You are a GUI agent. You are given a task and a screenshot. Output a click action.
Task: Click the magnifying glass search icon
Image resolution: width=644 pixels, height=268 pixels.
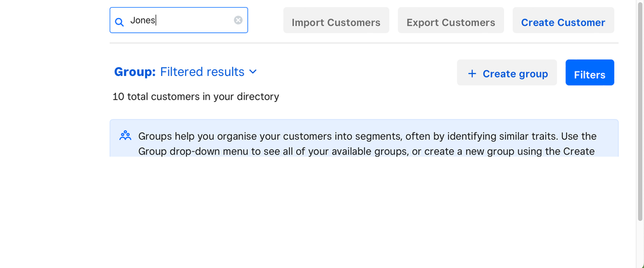(119, 22)
